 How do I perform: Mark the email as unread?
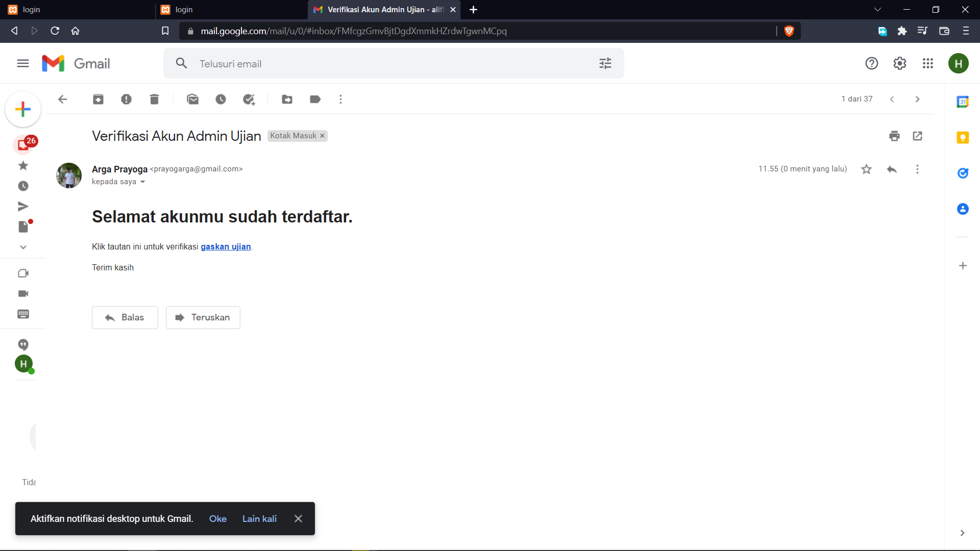tap(192, 99)
